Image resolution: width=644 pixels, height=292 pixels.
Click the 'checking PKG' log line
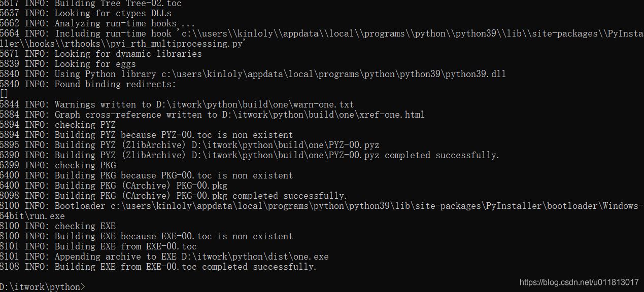click(85, 165)
